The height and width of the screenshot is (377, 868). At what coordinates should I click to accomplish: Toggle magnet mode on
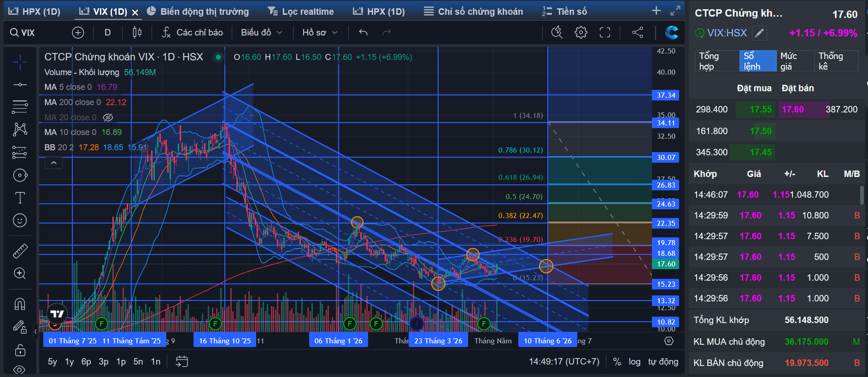[20, 304]
